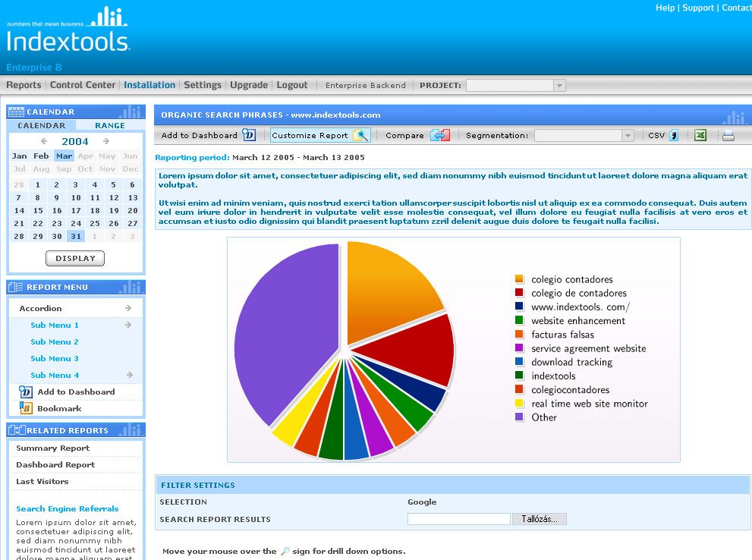Click the Customize Report wand icon
The width and height of the screenshot is (752, 560).
360,135
